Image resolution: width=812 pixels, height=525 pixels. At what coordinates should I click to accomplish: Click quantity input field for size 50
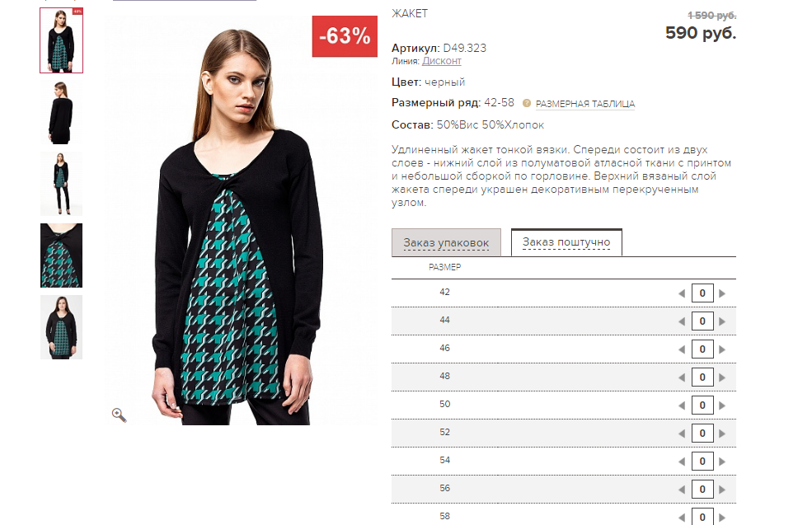702,405
